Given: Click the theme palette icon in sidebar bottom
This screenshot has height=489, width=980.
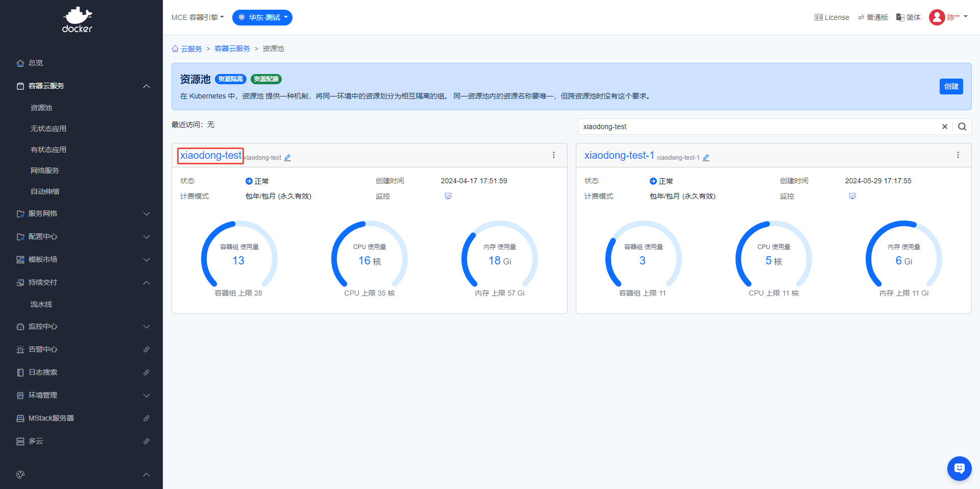Looking at the screenshot, I should [x=20, y=475].
